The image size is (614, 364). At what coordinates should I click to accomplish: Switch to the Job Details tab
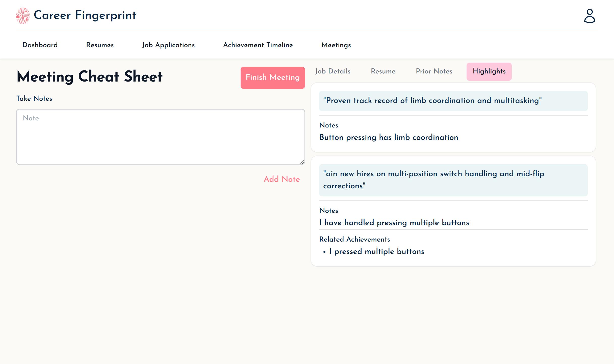pyautogui.click(x=332, y=71)
